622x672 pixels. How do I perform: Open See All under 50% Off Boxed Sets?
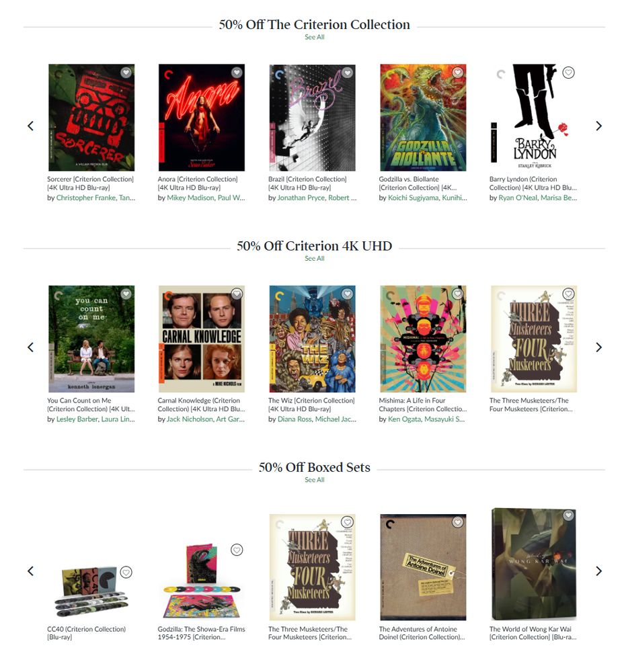(x=315, y=480)
